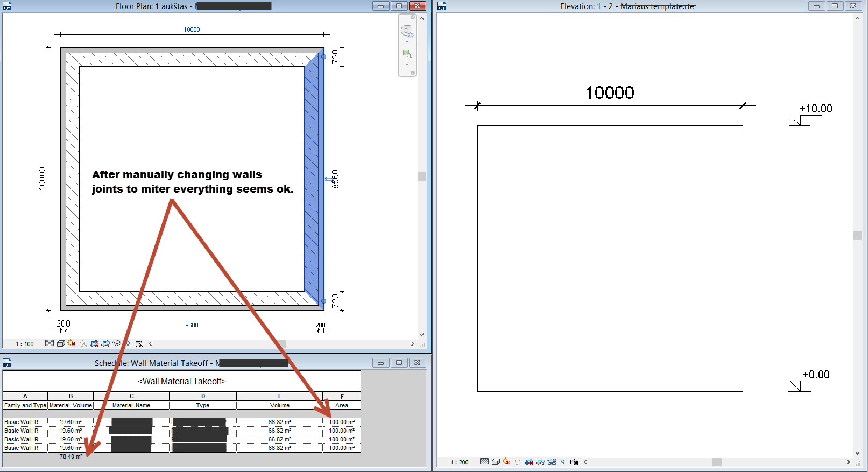Click the Elevation window RVT icon

coord(442,6)
